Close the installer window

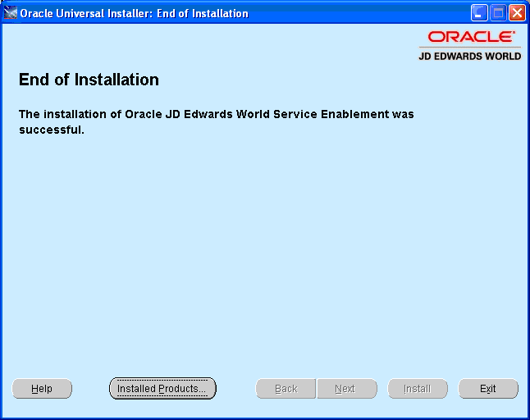pos(517,13)
